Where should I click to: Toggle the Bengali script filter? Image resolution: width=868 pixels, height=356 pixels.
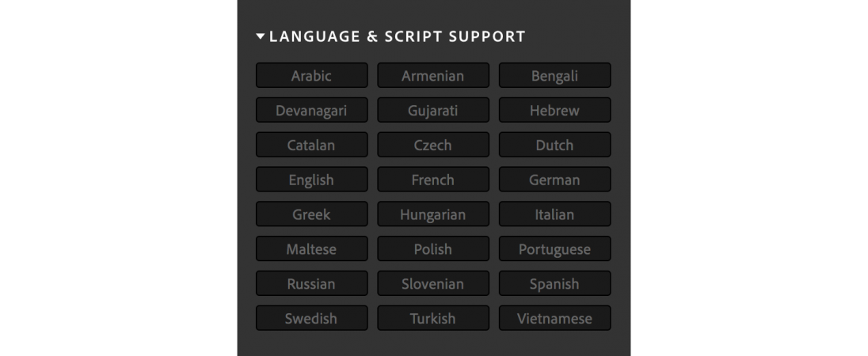pos(554,76)
